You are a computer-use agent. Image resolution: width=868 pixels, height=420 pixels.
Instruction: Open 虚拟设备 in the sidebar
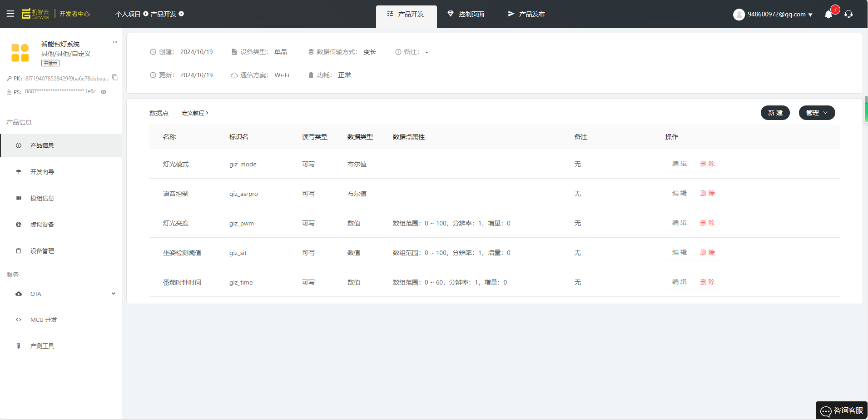[42, 225]
